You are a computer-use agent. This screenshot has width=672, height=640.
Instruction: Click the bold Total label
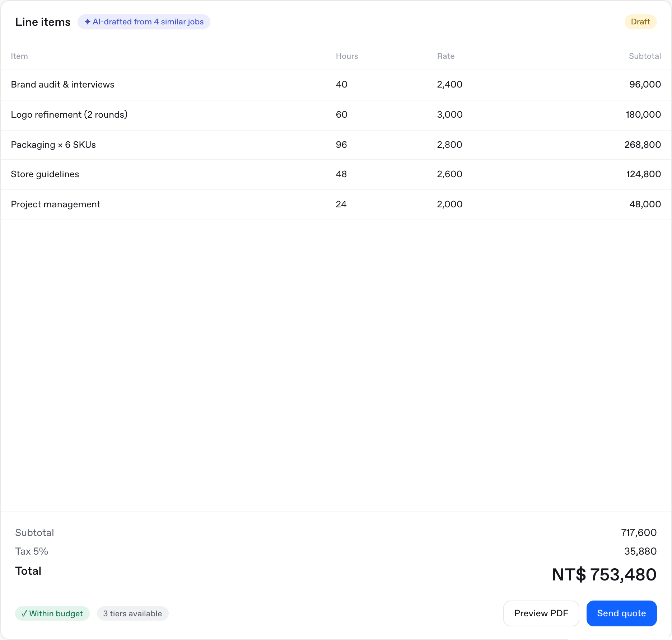28,571
